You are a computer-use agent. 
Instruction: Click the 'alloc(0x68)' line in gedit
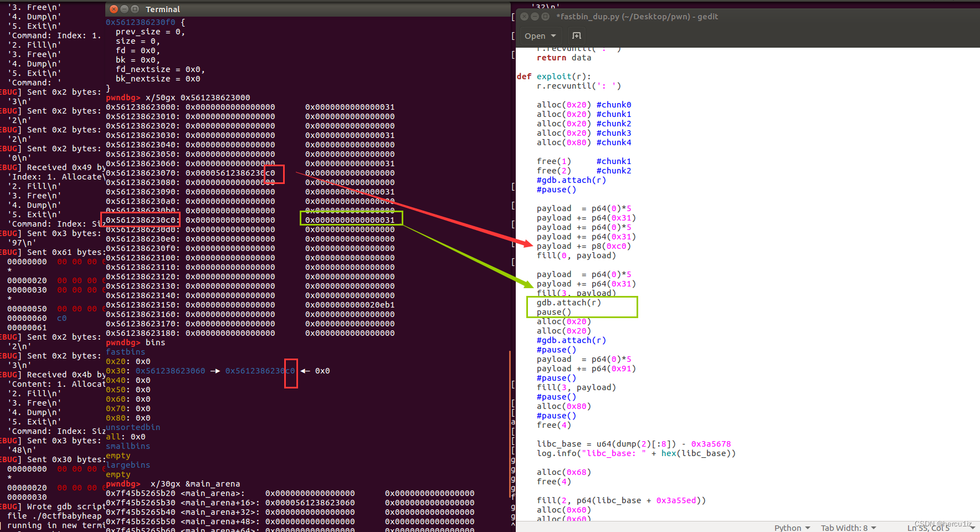click(564, 472)
